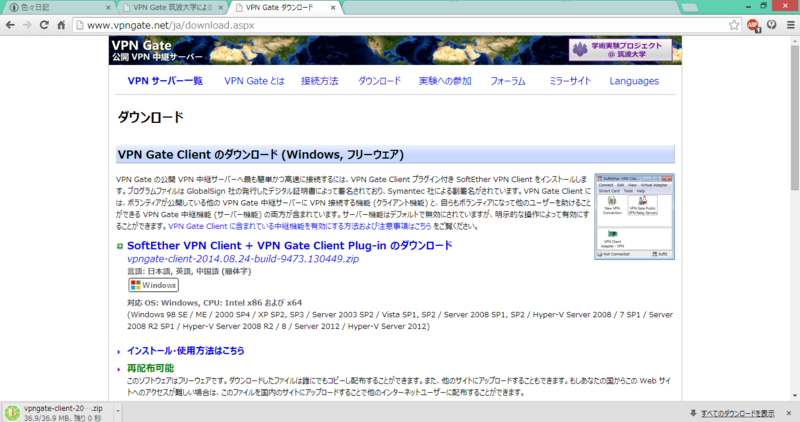Click the vertical scrollbar thumb
This screenshot has width=800, height=422.
point(795,118)
